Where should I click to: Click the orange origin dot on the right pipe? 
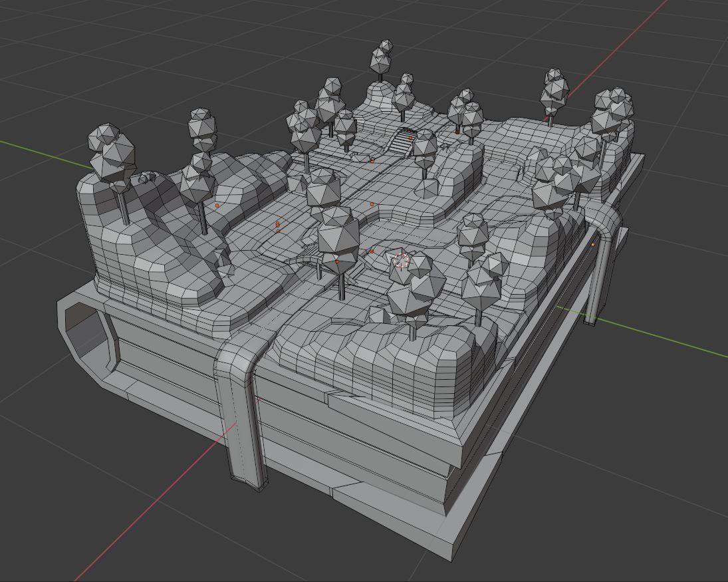tap(593, 244)
